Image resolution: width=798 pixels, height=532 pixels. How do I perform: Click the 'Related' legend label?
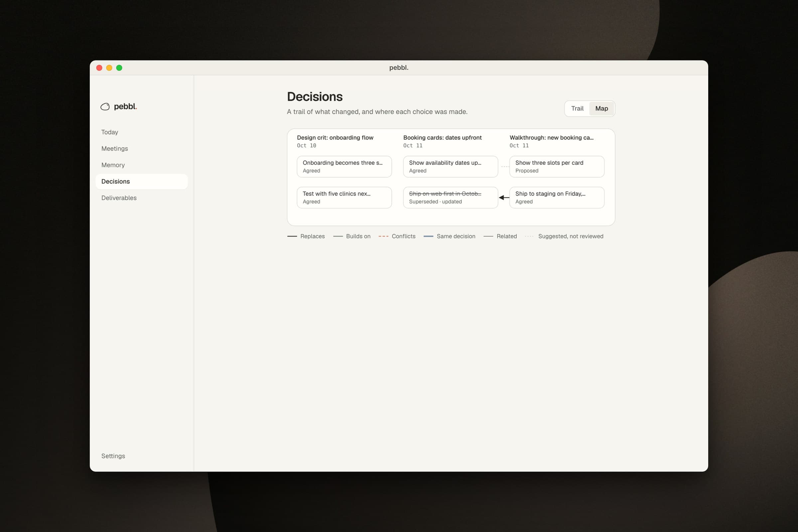pyautogui.click(x=506, y=236)
